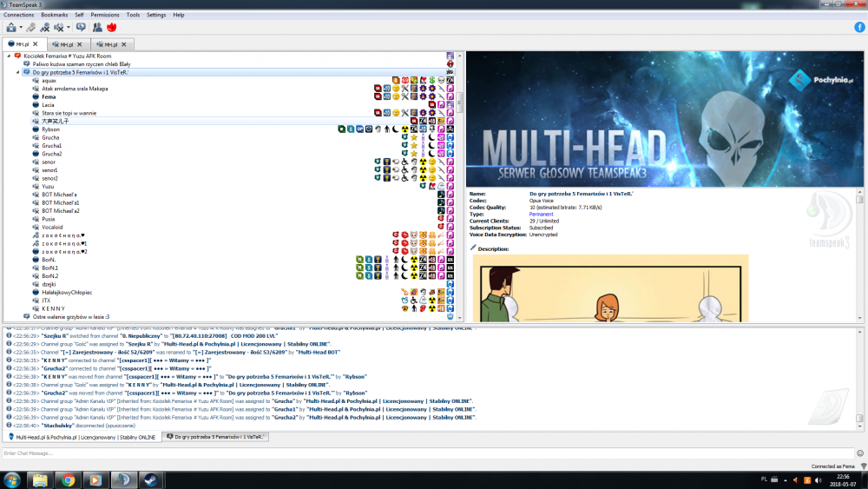Click the Facebook icon in the toolbar
Viewport: 868px width, 489px height.
[859, 27]
